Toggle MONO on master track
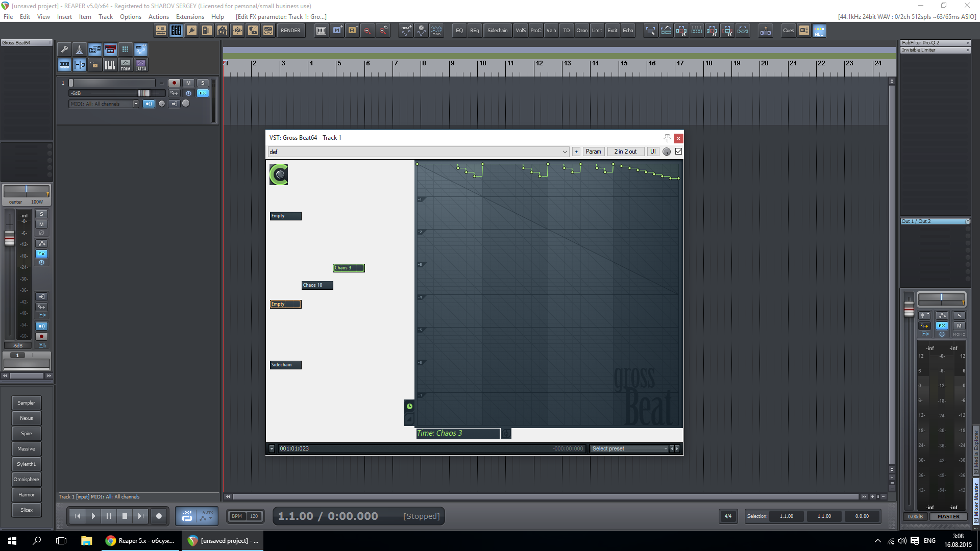This screenshot has height=551, width=980. 959,335
